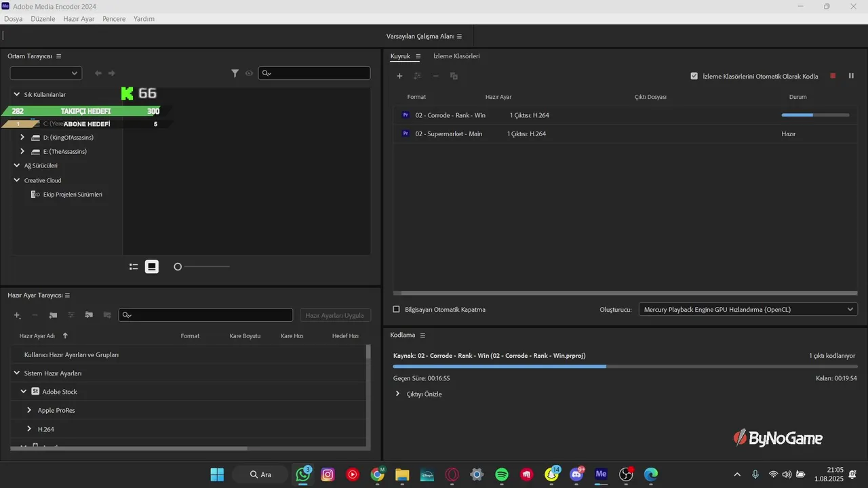The height and width of the screenshot is (488, 868).
Task: Open the Kodlama panel menu icon
Action: [422, 335]
